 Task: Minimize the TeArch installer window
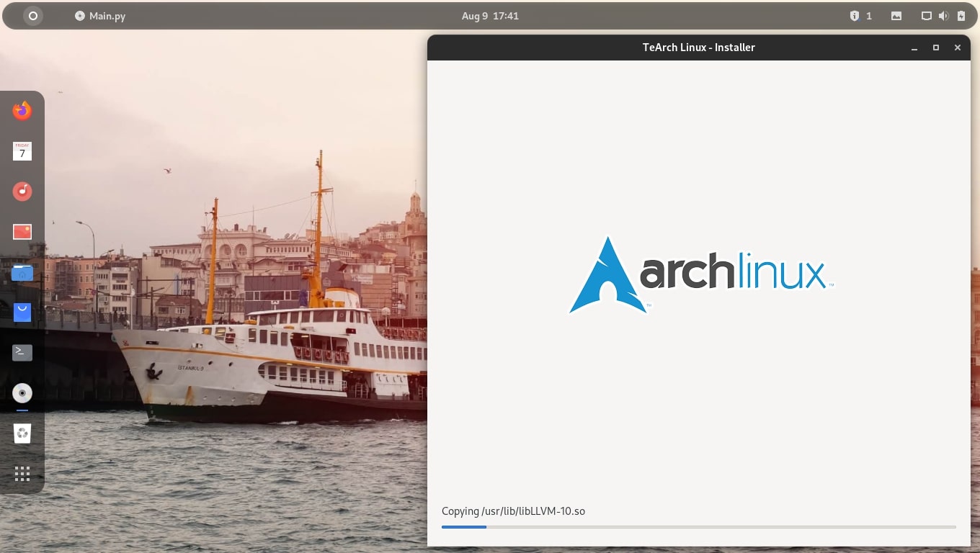pyautogui.click(x=914, y=48)
